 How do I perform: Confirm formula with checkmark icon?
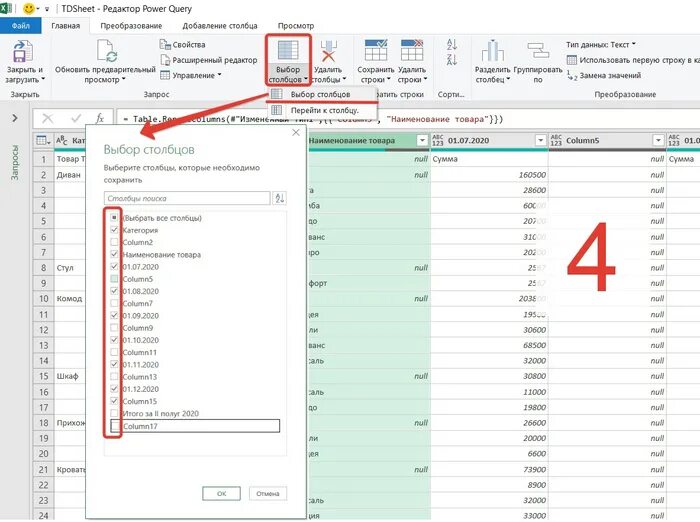pos(76,118)
